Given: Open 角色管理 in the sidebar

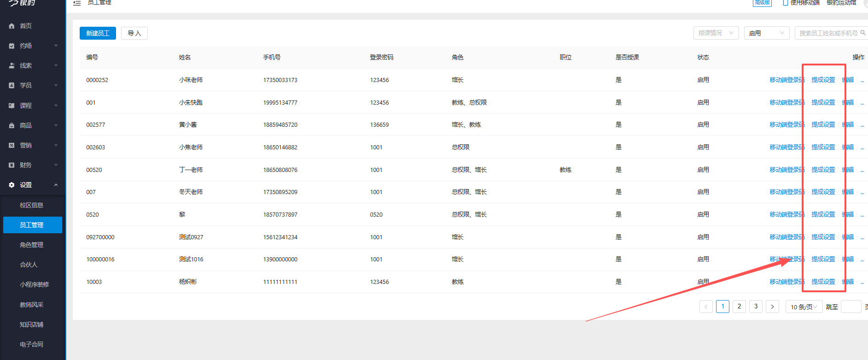Looking at the screenshot, I should click(31, 245).
